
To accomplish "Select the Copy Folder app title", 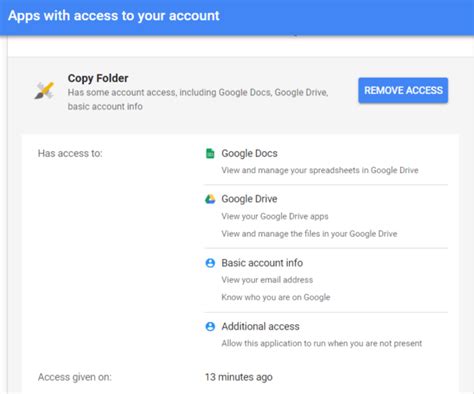I will point(98,78).
